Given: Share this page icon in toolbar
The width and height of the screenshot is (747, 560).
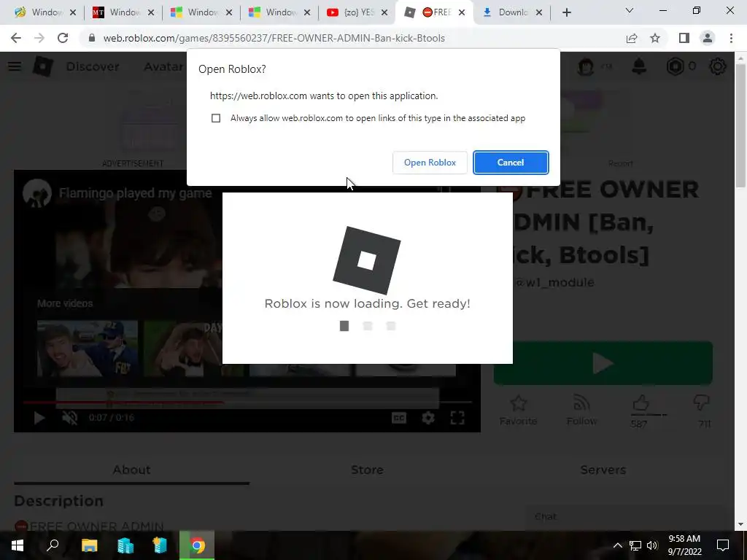Looking at the screenshot, I should tap(632, 38).
